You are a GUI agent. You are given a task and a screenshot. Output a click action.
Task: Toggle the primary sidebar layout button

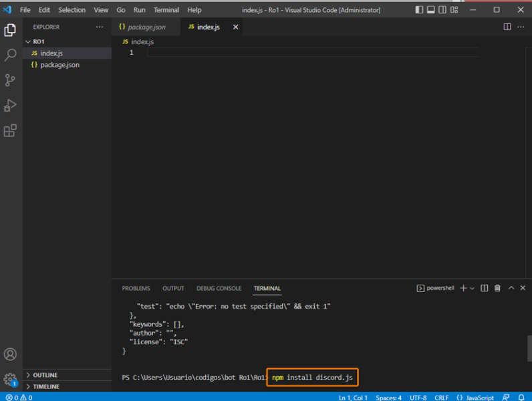tap(418, 10)
